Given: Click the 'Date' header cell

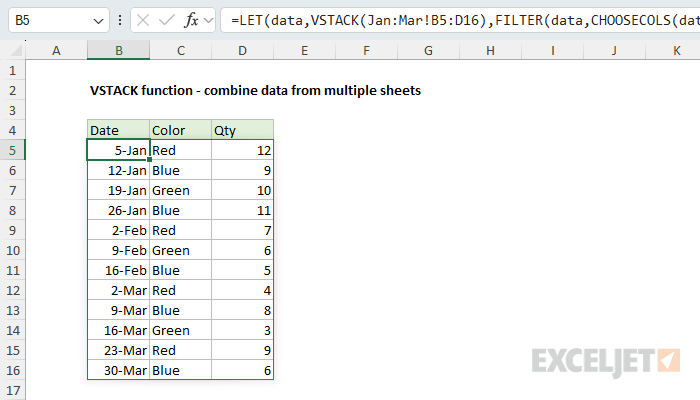Looking at the screenshot, I should point(118,130).
